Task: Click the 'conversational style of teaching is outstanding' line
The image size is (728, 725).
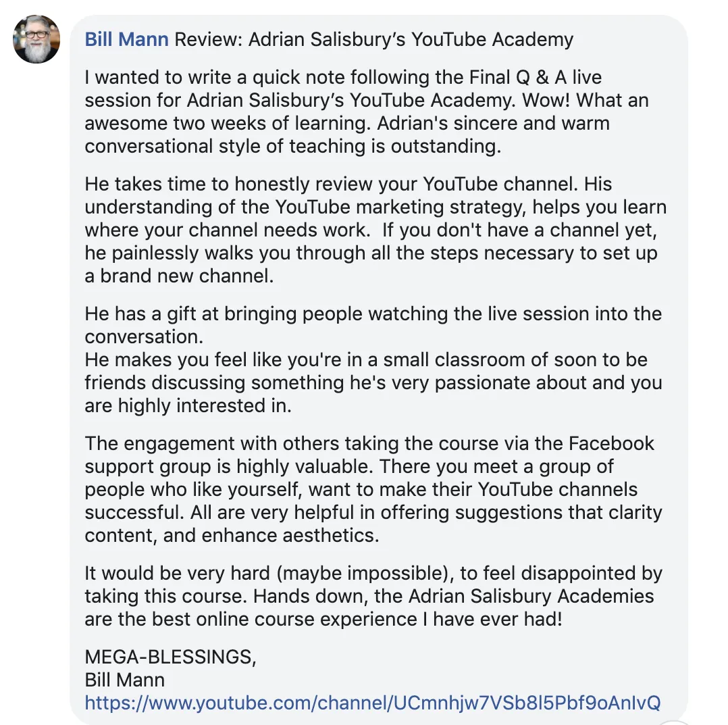Action: click(293, 147)
